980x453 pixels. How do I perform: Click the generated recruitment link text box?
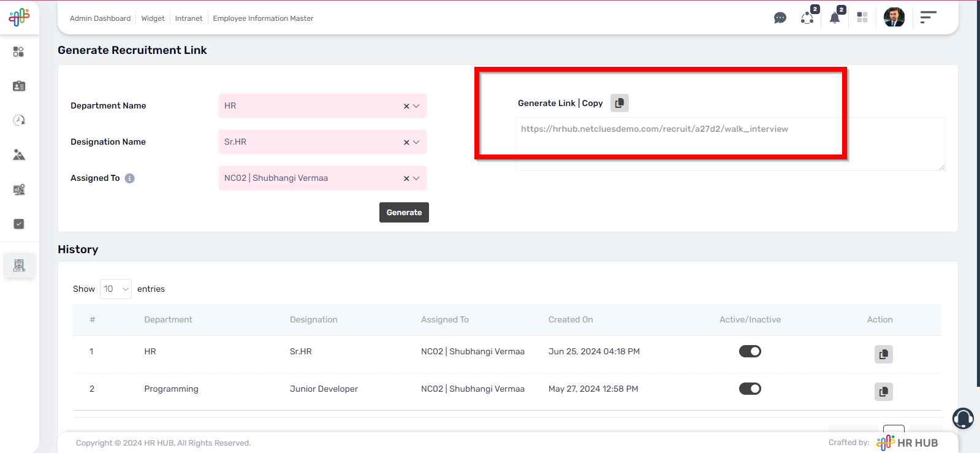730,144
